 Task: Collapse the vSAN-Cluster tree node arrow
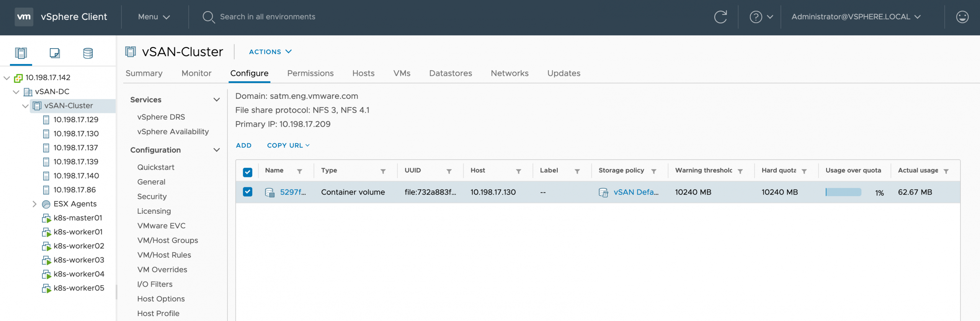click(x=25, y=106)
